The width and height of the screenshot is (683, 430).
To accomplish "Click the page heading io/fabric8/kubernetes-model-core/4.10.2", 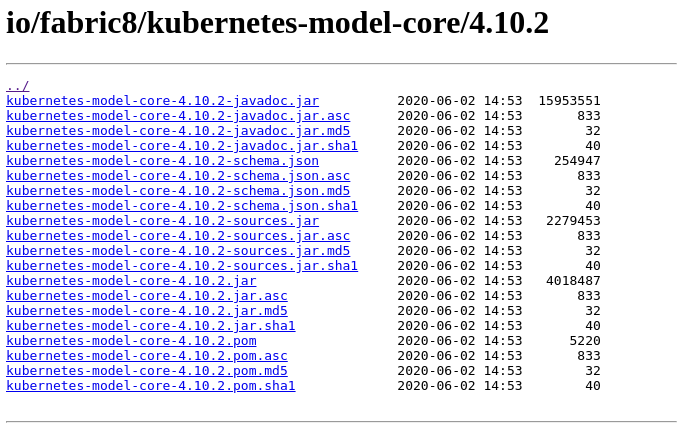I will 277,23.
